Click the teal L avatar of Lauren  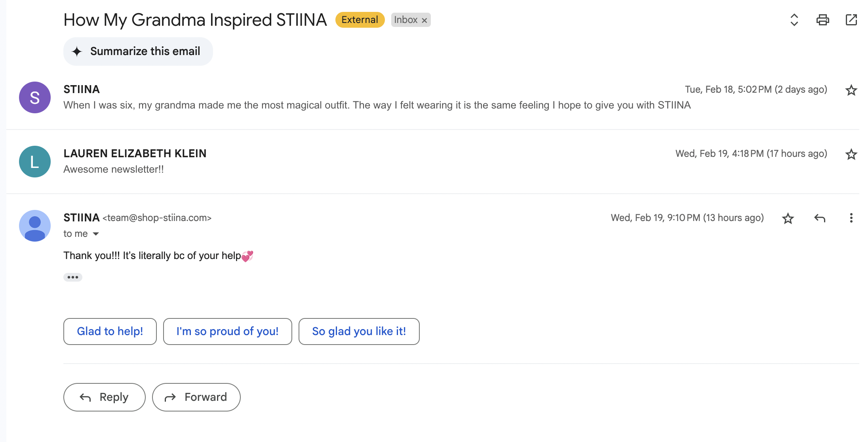click(x=35, y=162)
